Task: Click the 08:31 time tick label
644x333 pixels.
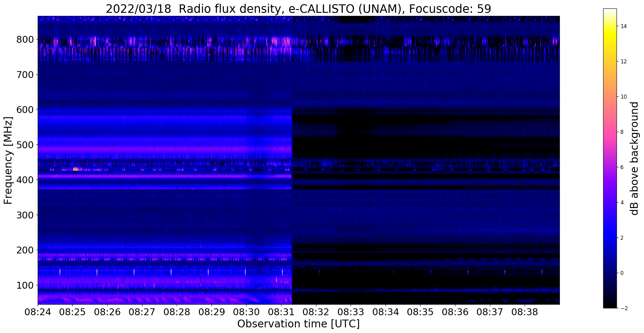Action: tap(281, 312)
